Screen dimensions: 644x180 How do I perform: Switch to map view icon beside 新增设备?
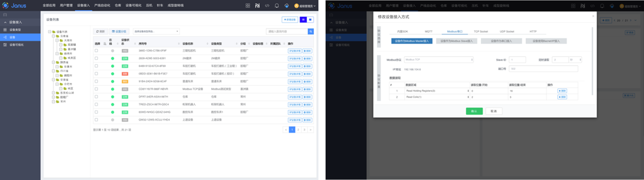coord(310,20)
